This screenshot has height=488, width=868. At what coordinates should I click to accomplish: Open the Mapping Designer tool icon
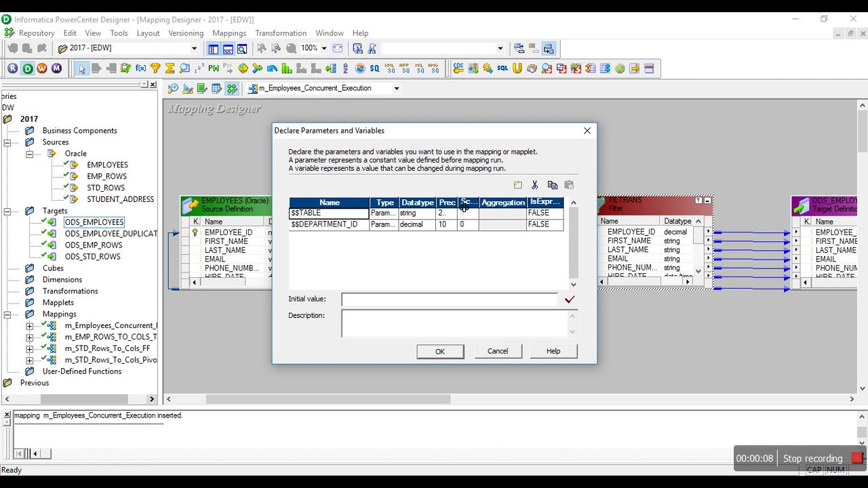click(x=232, y=88)
